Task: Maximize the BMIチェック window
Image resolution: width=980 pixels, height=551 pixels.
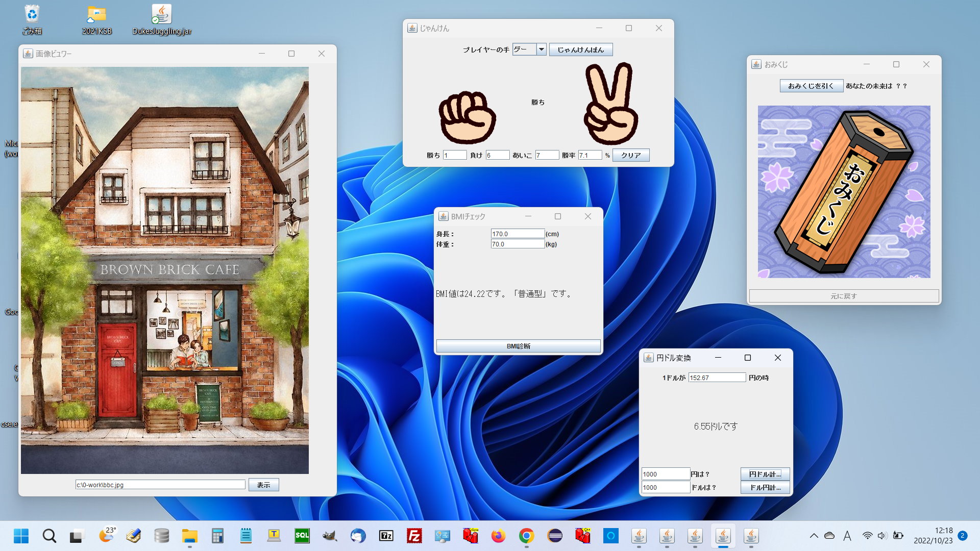Action: 558,216
